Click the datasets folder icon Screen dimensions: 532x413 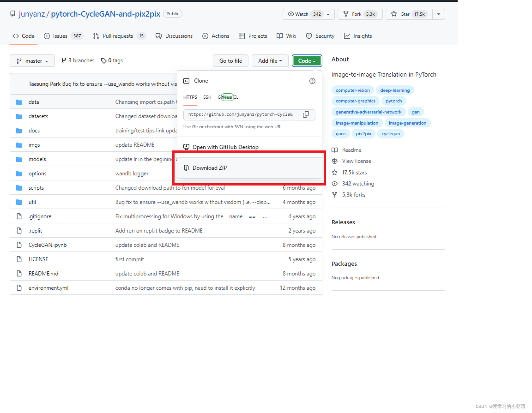click(19, 116)
